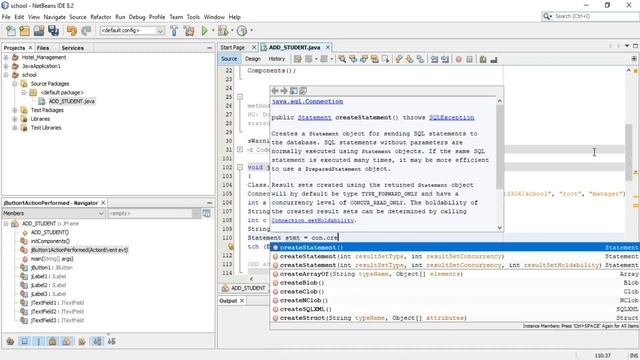
Task: Click the search magnifier icon in Search box
Action: click(x=546, y=16)
